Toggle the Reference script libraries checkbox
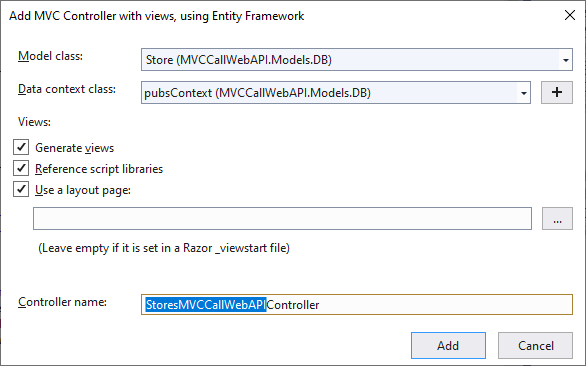This screenshot has width=586, height=366. [x=21, y=168]
